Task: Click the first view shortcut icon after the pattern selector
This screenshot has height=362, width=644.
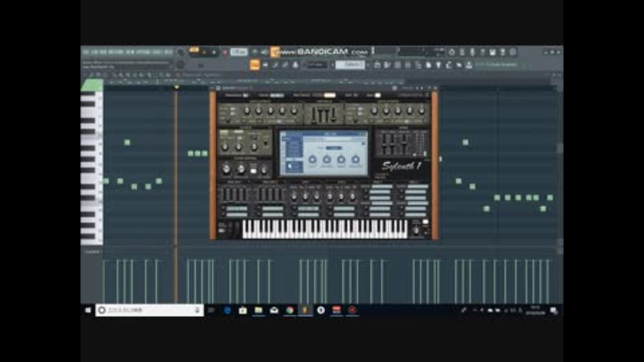Action: point(377,65)
